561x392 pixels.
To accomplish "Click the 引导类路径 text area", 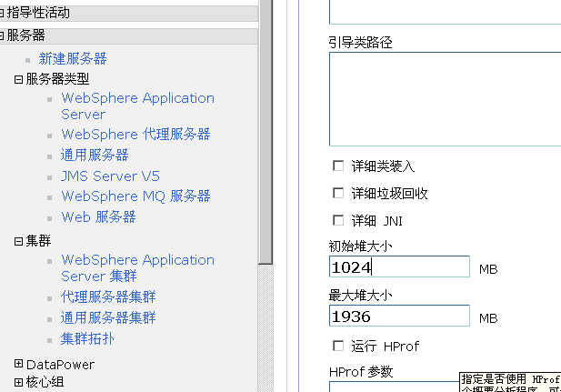I will [x=446, y=99].
